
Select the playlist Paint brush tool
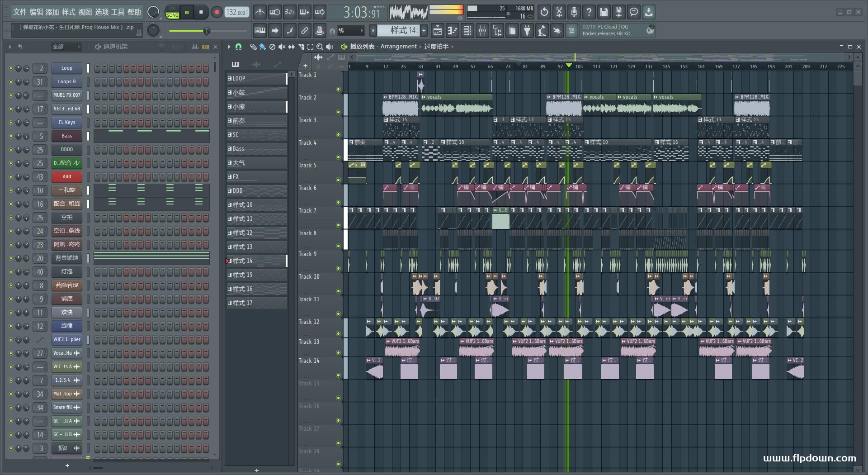pyautogui.click(x=263, y=47)
